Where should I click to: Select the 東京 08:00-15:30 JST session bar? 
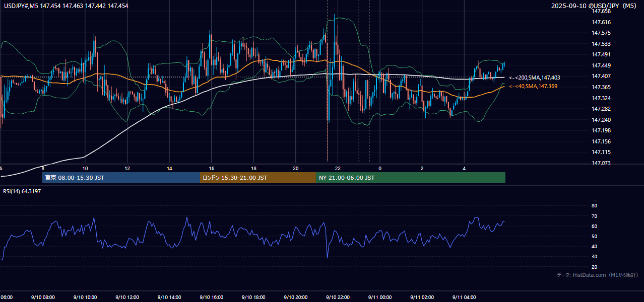(x=121, y=178)
